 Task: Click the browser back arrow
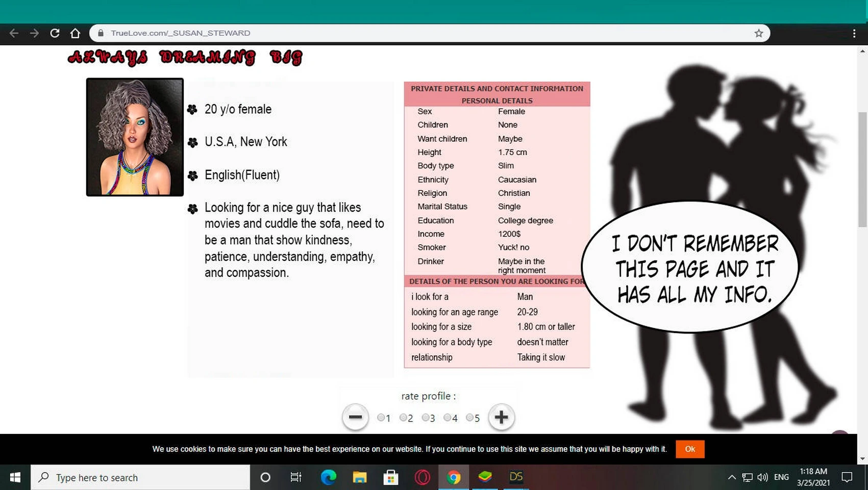(14, 33)
